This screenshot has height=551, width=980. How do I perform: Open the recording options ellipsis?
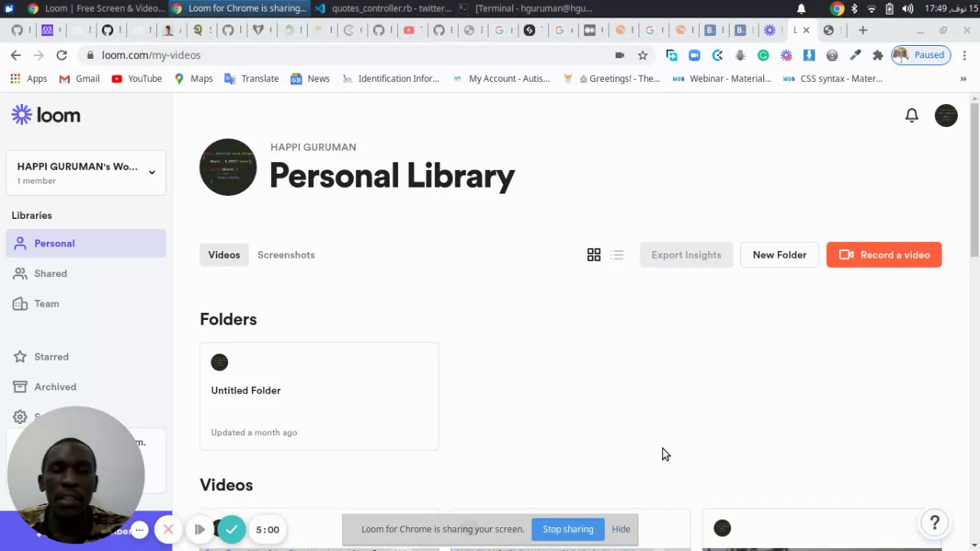[x=139, y=530]
